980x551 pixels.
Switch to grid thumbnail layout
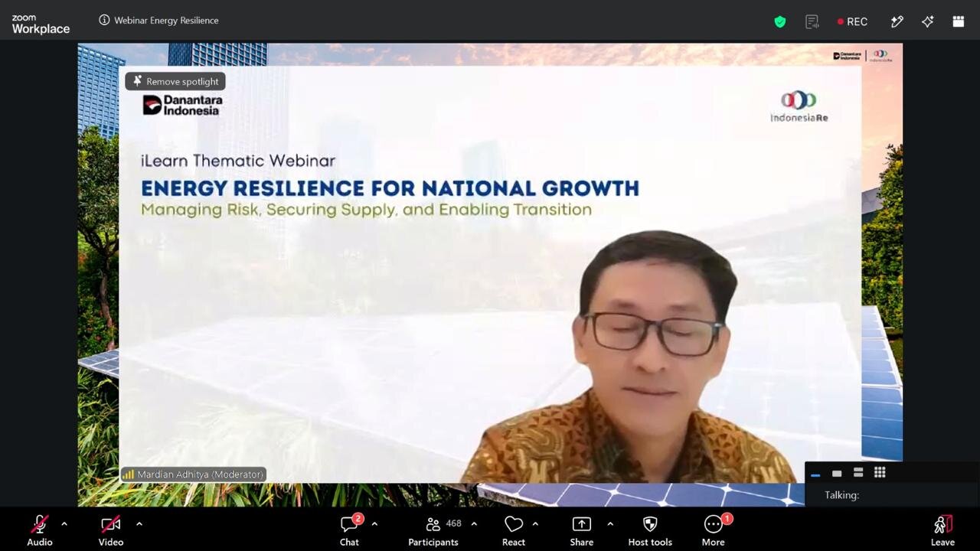coord(880,473)
